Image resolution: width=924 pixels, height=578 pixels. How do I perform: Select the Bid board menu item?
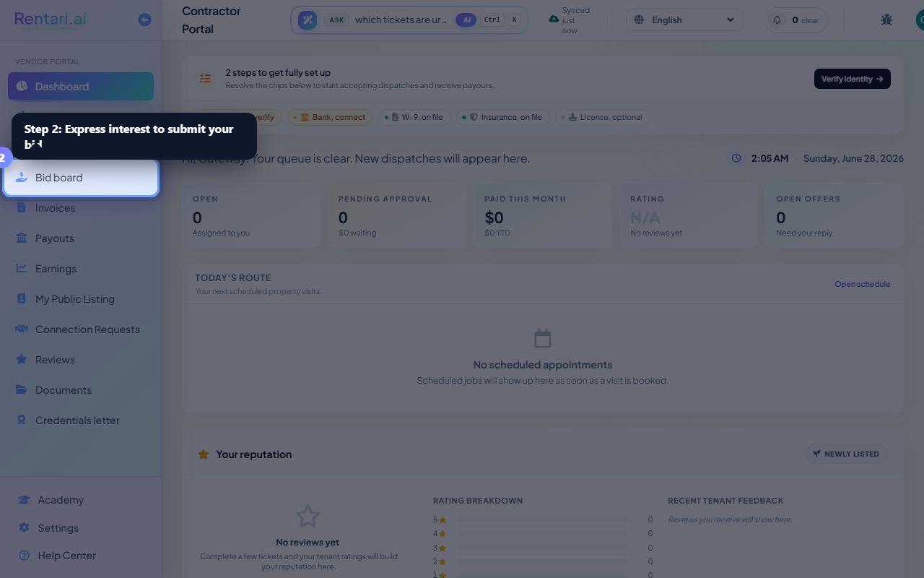coord(80,178)
